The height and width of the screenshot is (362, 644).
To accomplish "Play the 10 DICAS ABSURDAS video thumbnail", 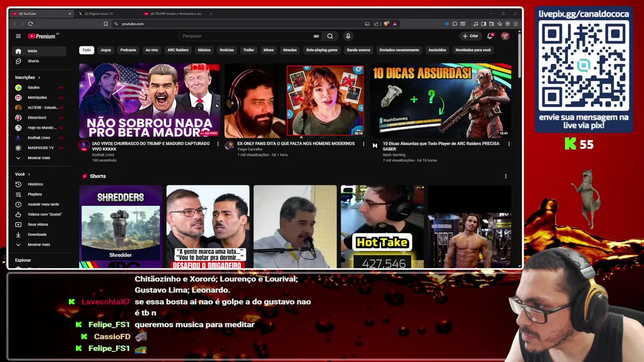I will point(441,101).
